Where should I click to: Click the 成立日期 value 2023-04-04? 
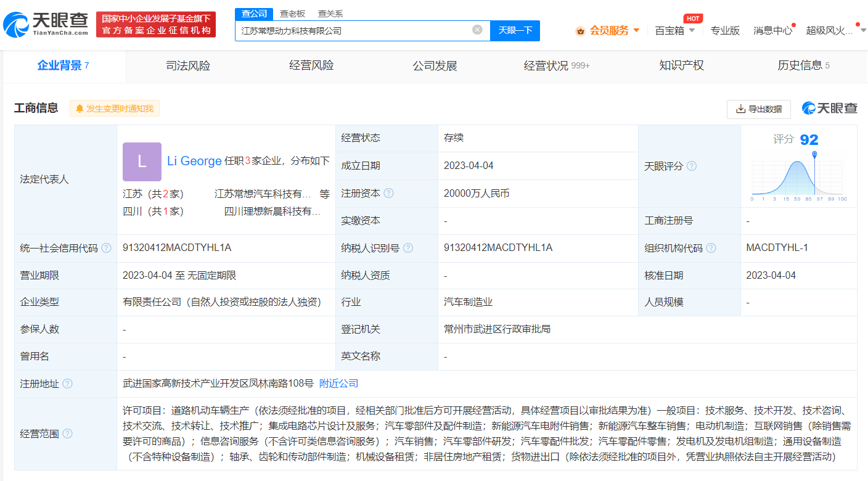469,166
